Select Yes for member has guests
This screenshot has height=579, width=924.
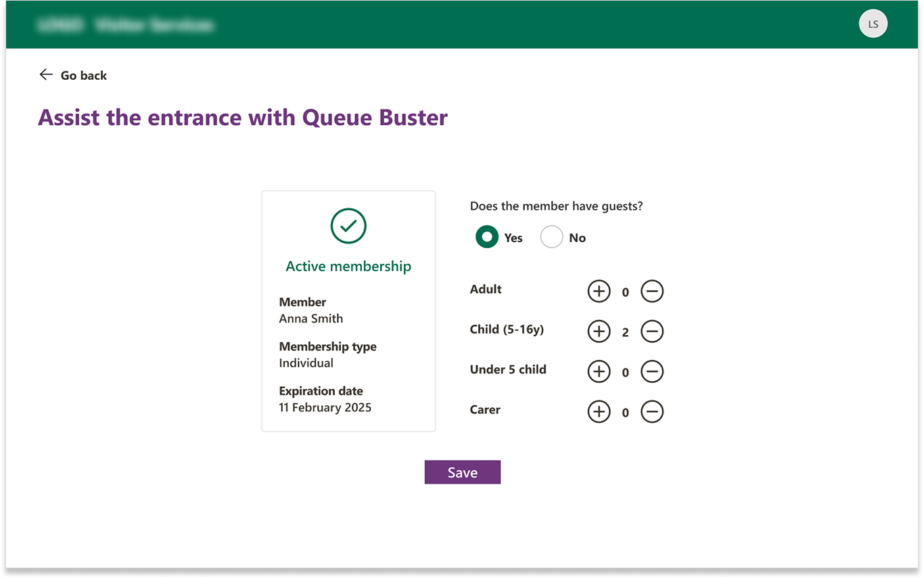click(x=487, y=237)
